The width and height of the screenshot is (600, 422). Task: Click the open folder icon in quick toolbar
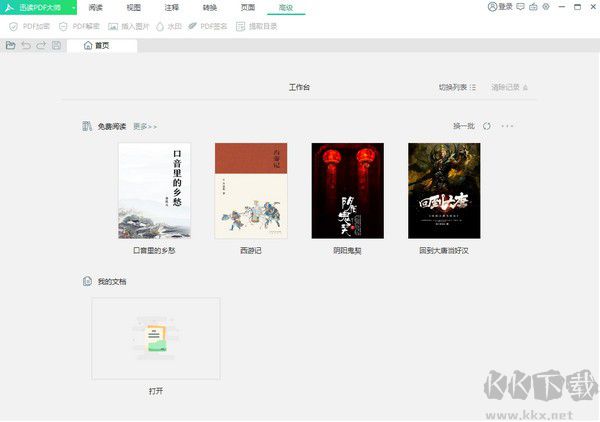click(11, 46)
